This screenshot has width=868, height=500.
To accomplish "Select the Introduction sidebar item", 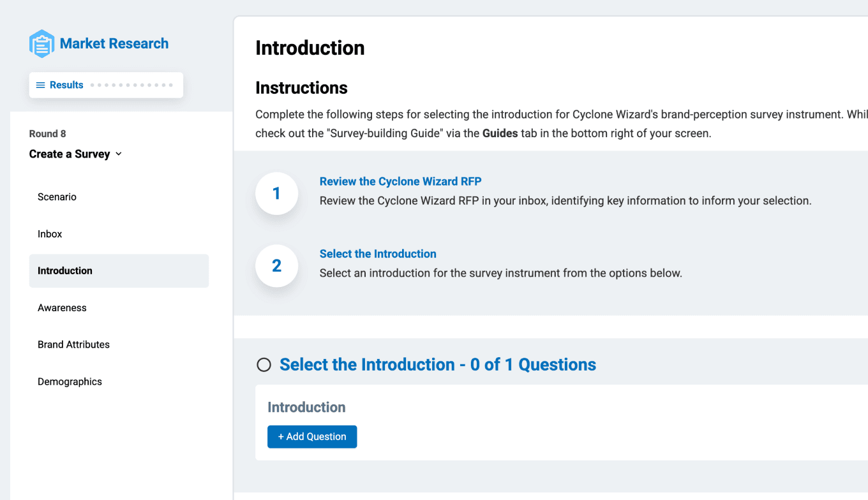I will coord(65,271).
